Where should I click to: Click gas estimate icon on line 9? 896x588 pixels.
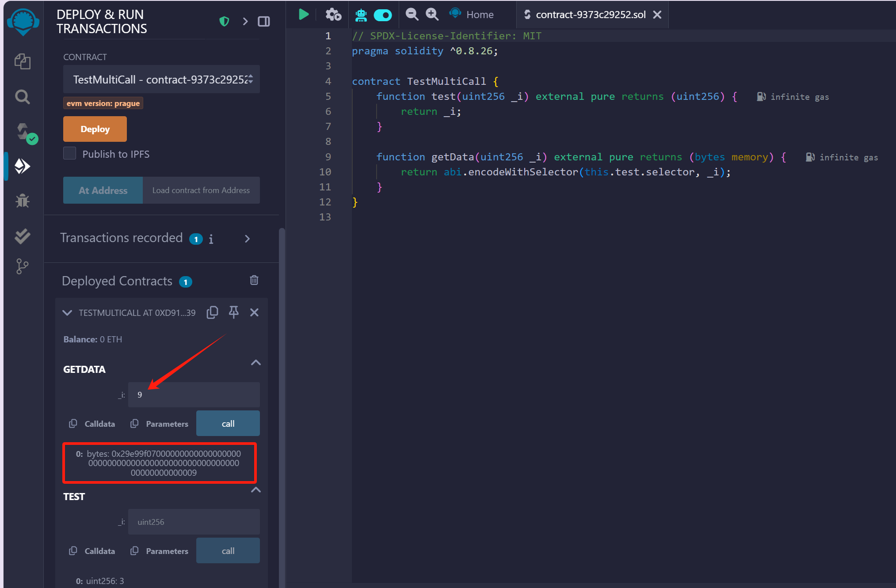810,157
